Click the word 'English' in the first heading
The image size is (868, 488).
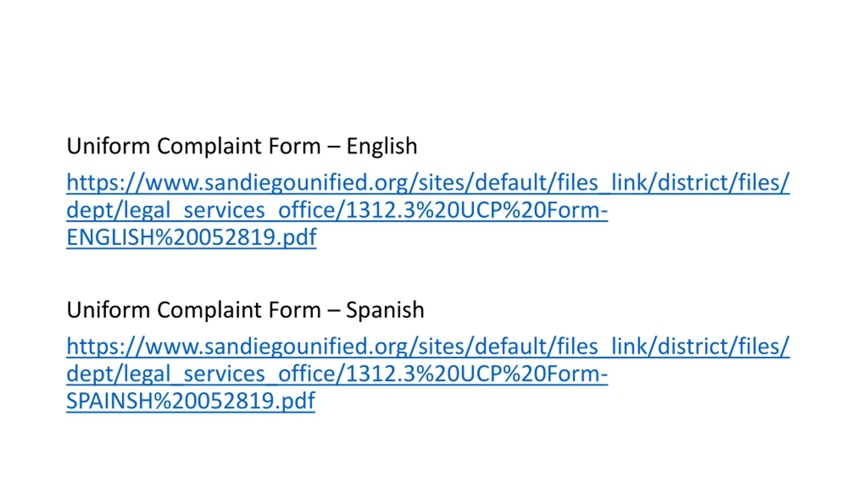pyautogui.click(x=382, y=146)
